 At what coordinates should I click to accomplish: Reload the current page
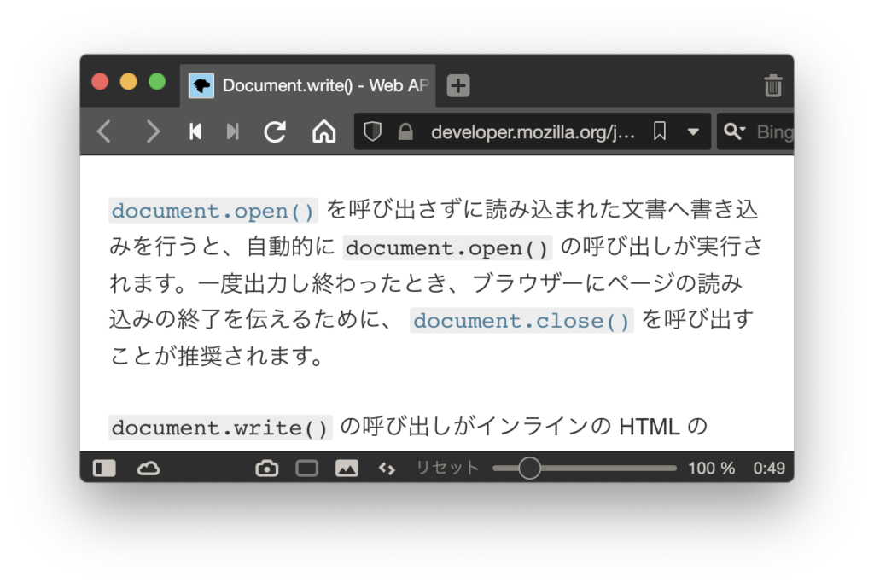275,131
